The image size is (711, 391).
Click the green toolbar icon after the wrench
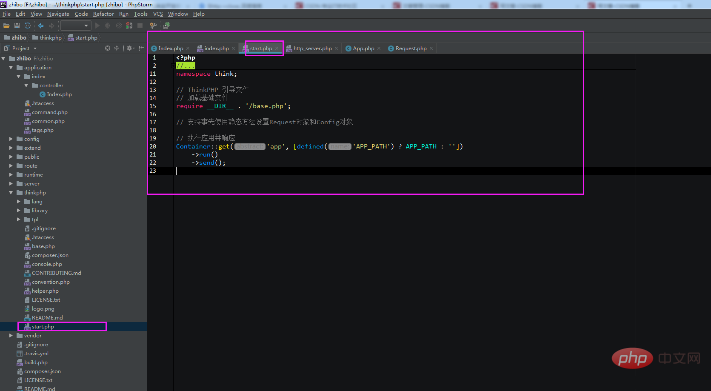click(166, 26)
